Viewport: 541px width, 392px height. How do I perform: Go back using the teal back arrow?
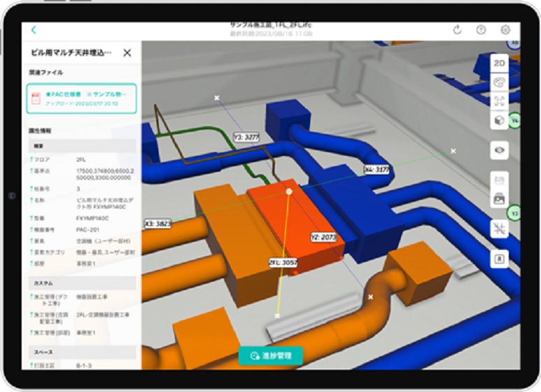coord(33,29)
